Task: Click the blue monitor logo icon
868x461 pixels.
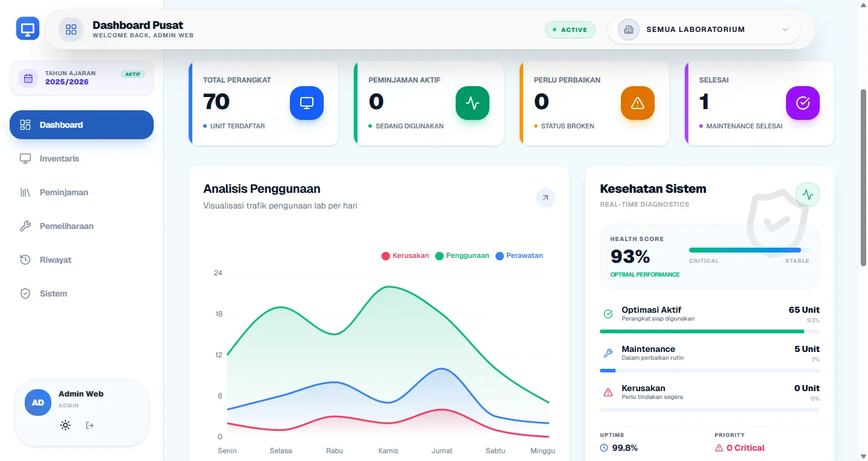Action: (28, 28)
